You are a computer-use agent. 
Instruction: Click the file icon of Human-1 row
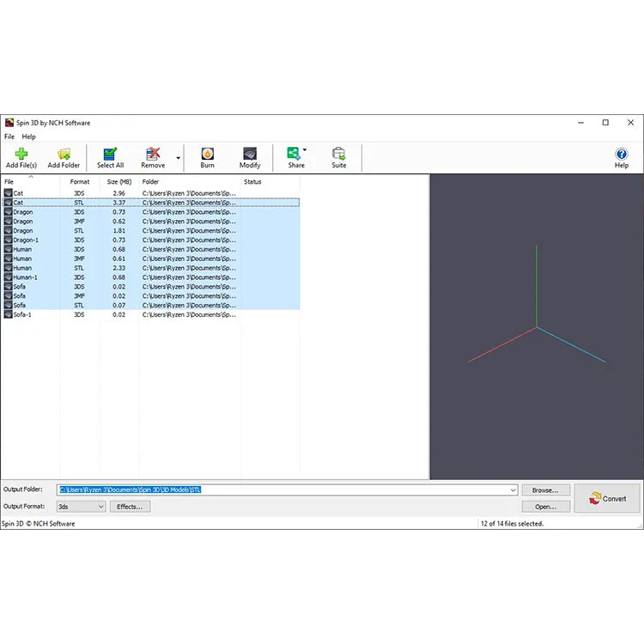[9, 277]
